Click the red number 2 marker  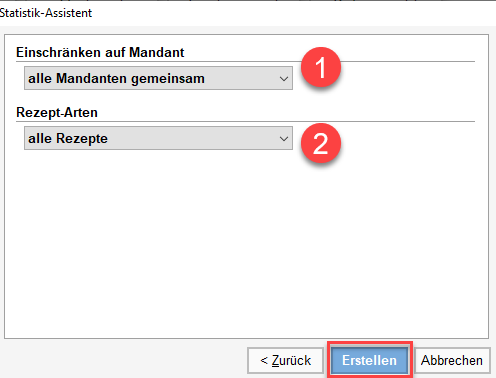click(x=321, y=143)
